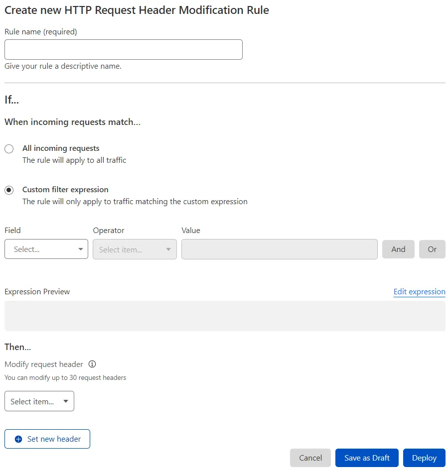The image size is (448, 476).
Task: Click Set new header
Action: [x=47, y=439]
